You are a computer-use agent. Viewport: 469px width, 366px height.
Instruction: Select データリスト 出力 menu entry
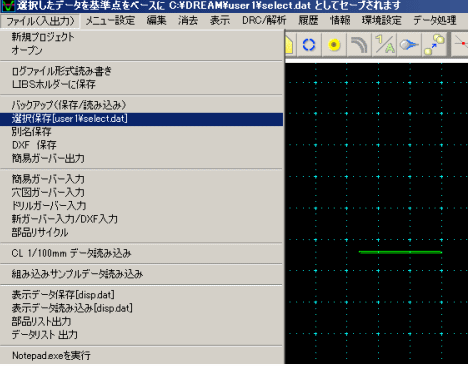[x=141, y=335]
